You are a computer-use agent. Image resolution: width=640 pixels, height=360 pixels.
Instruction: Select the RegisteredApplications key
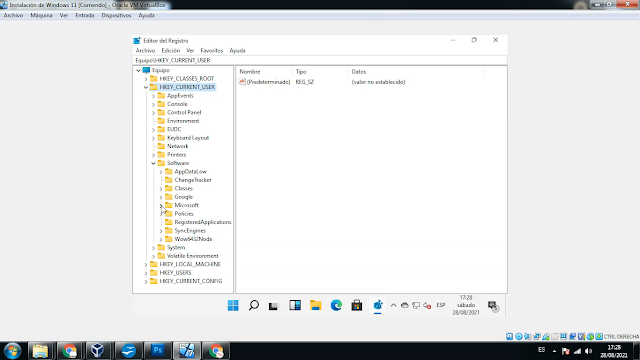tap(203, 222)
